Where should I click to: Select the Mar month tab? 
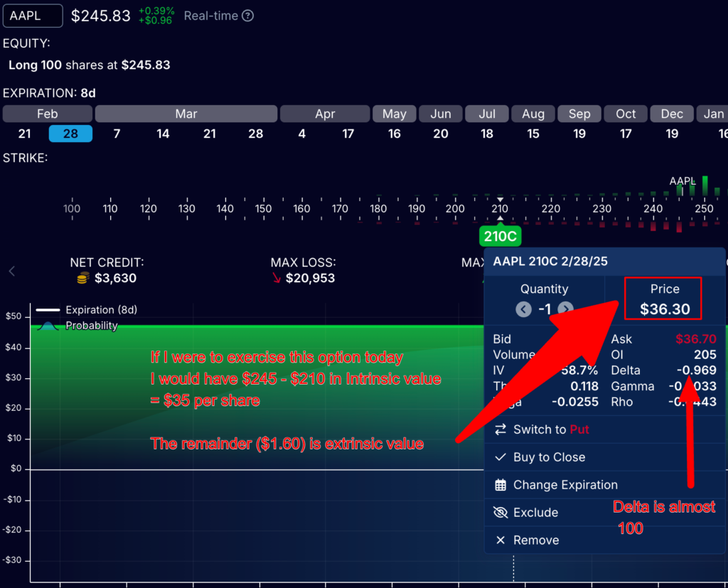(186, 114)
